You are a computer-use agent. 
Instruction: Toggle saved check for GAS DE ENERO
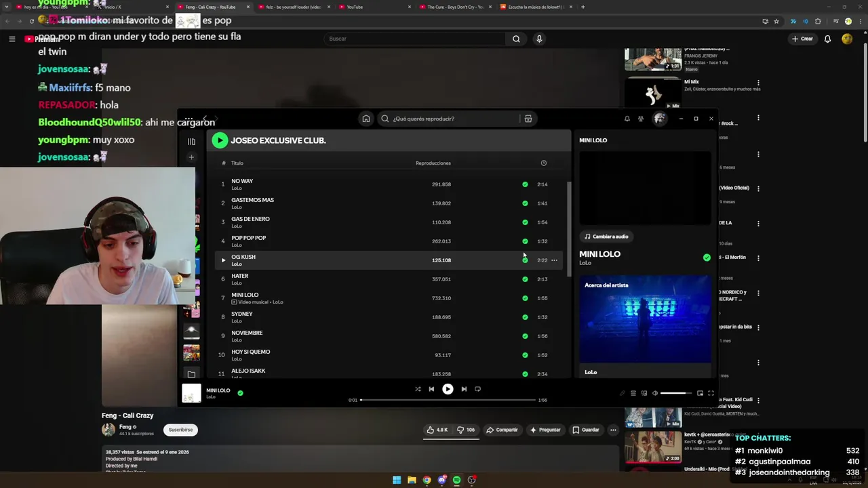[x=525, y=222]
